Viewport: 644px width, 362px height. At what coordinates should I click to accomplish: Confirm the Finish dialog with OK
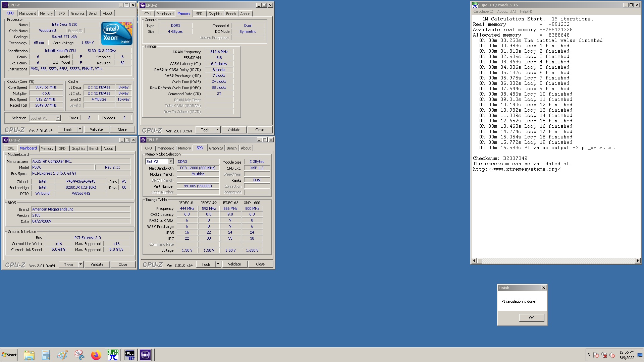point(532,318)
